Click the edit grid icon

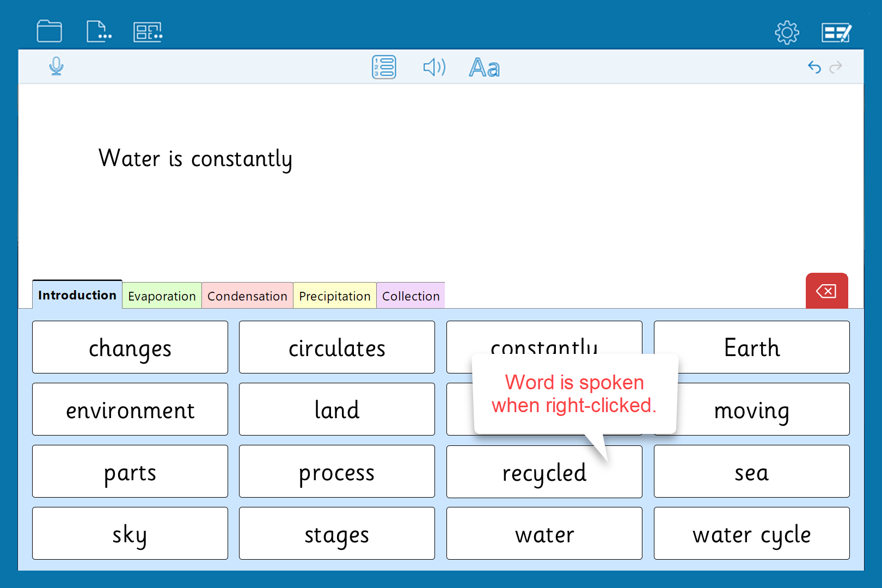pyautogui.click(x=836, y=33)
